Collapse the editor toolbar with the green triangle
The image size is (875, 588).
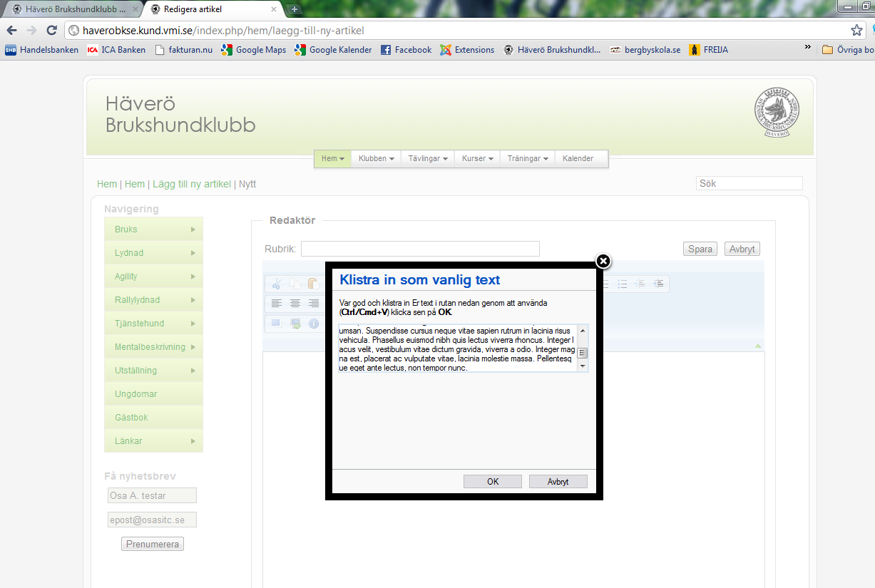[x=758, y=346]
